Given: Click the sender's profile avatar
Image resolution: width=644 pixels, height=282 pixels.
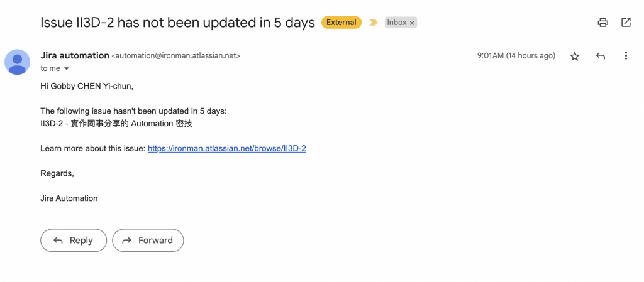Looking at the screenshot, I should [18, 62].
